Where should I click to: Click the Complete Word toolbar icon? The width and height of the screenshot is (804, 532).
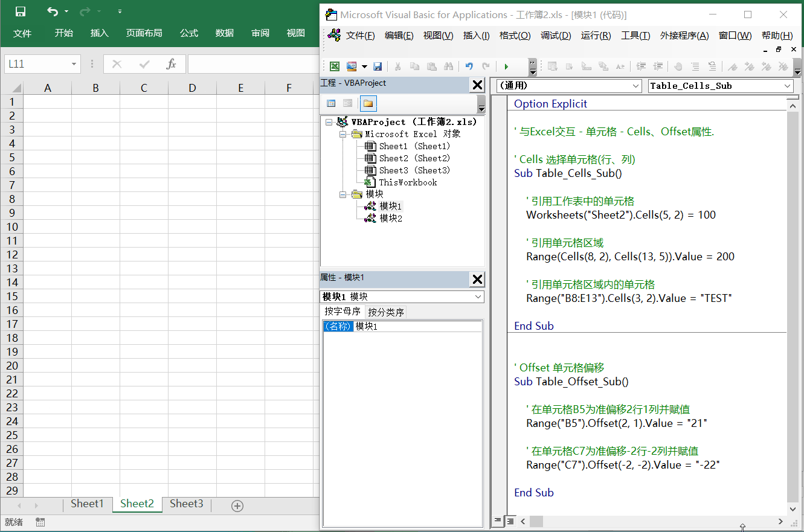[620, 66]
